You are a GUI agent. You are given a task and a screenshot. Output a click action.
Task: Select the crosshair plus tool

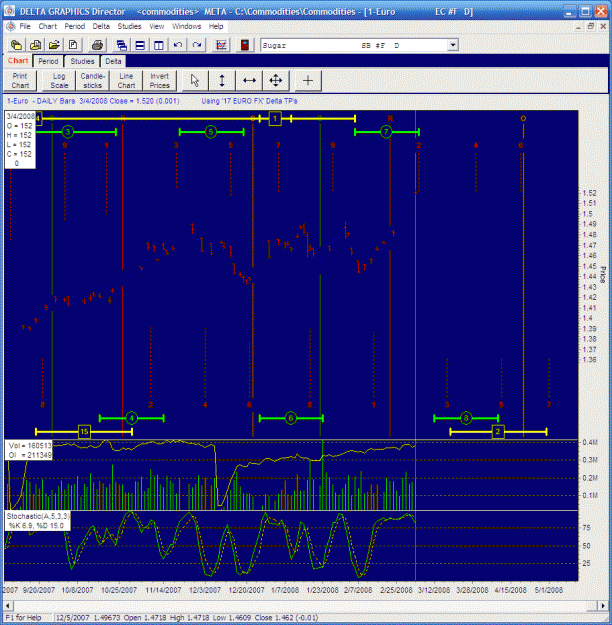(308, 81)
